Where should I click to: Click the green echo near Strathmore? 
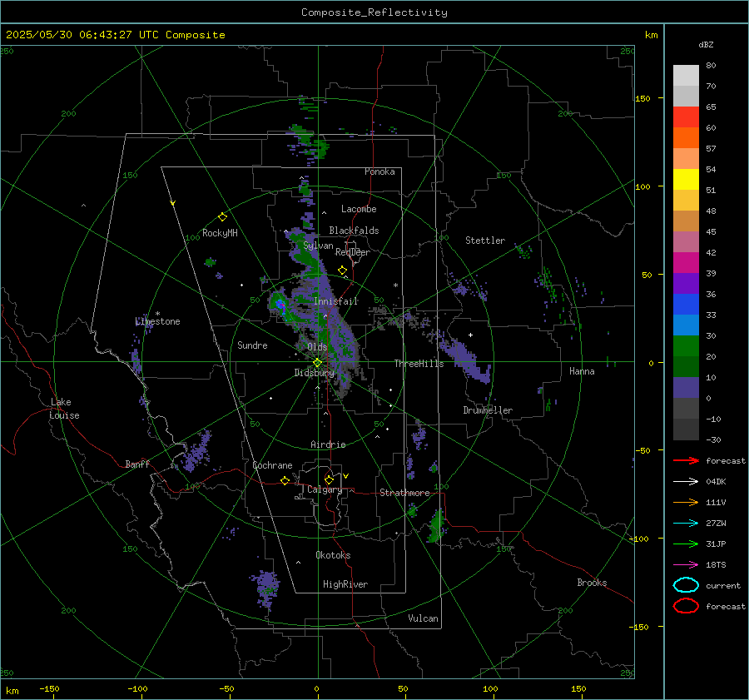(x=437, y=525)
